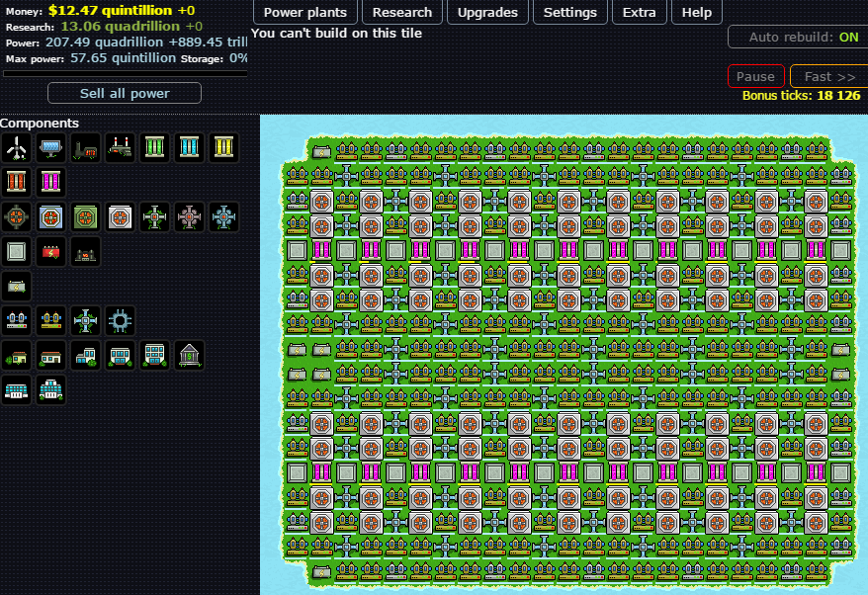Click the Research value 13.06 quadrillion

[x=121, y=26]
